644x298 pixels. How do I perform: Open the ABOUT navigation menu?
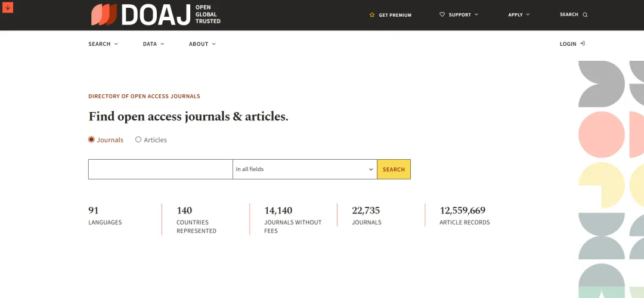(203, 44)
